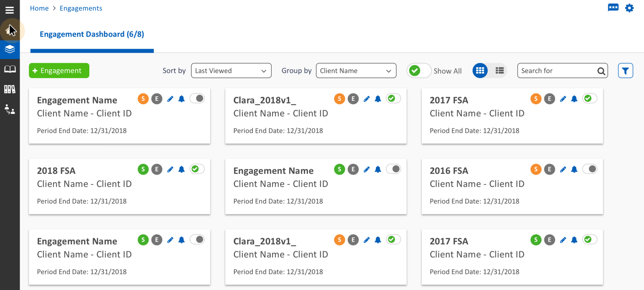Open the user management sidebar icon
This screenshot has width=644, height=290.
point(10,109)
